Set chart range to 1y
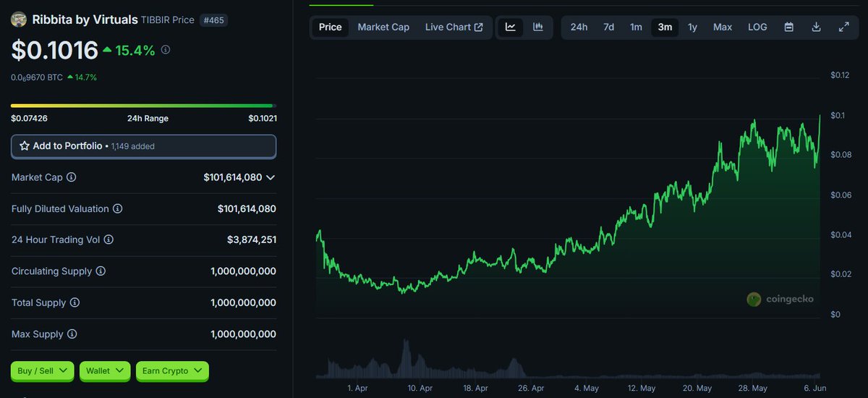 click(692, 27)
